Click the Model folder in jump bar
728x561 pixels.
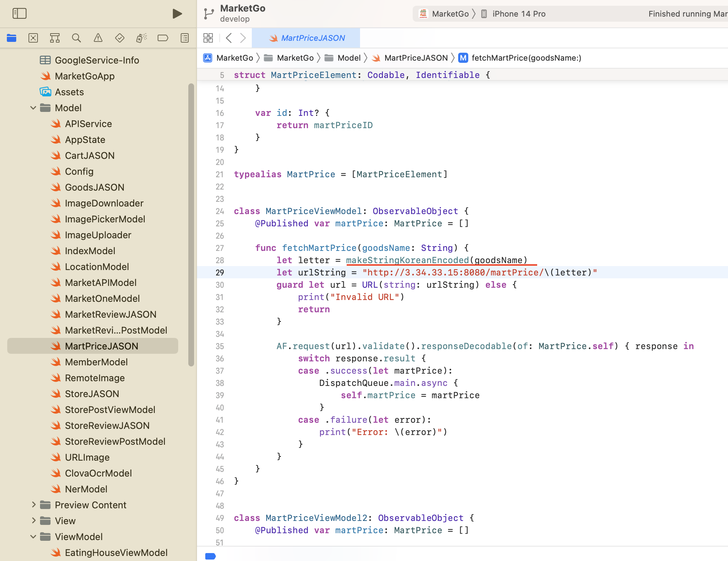(348, 58)
